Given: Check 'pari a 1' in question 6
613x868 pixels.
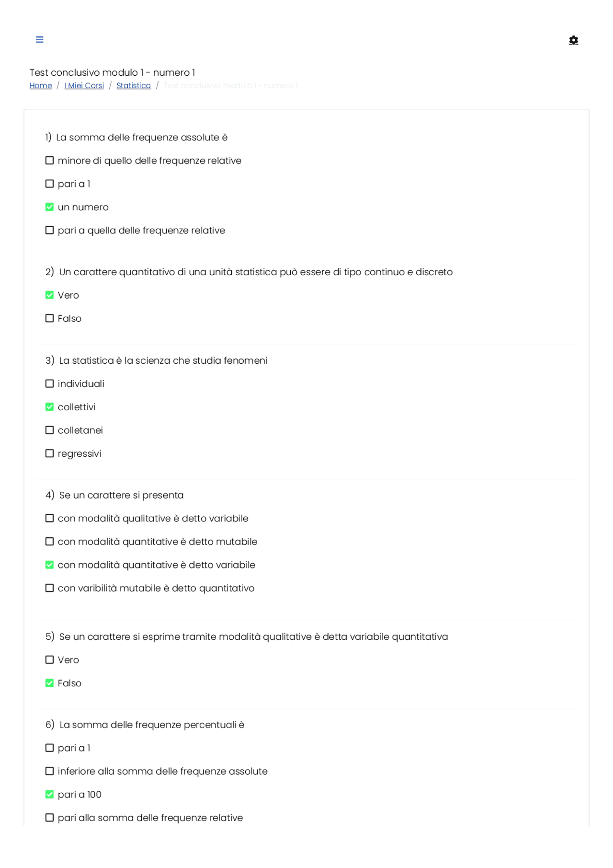Looking at the screenshot, I should click(49, 748).
